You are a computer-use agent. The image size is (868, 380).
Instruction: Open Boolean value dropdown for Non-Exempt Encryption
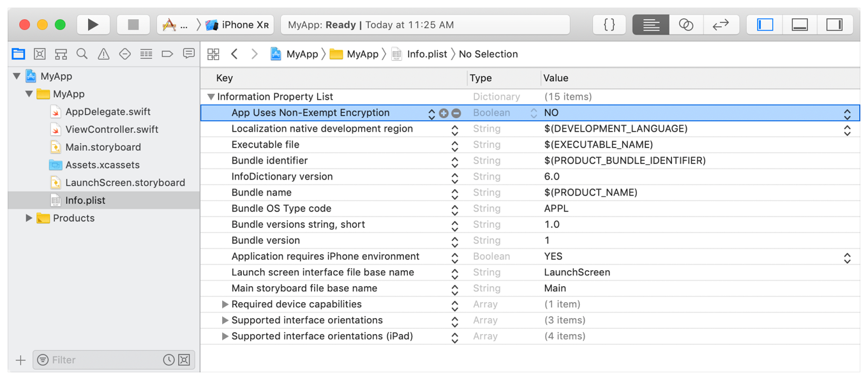click(847, 114)
